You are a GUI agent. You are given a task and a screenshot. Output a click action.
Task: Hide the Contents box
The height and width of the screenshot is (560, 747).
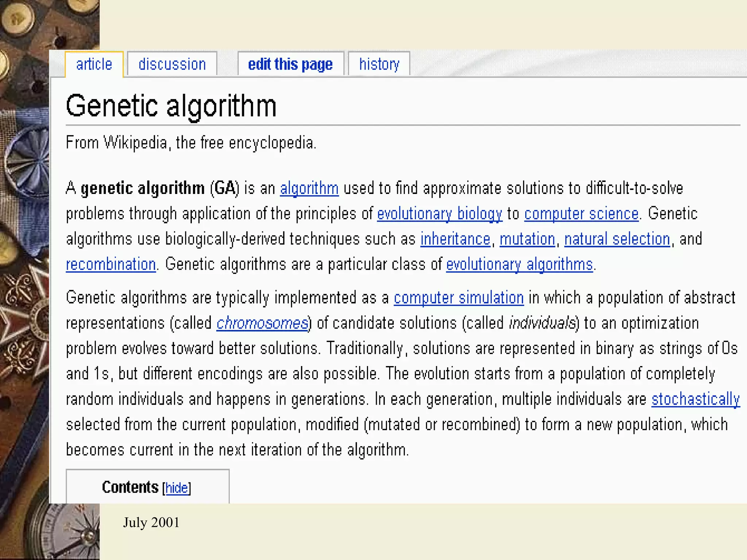177,488
